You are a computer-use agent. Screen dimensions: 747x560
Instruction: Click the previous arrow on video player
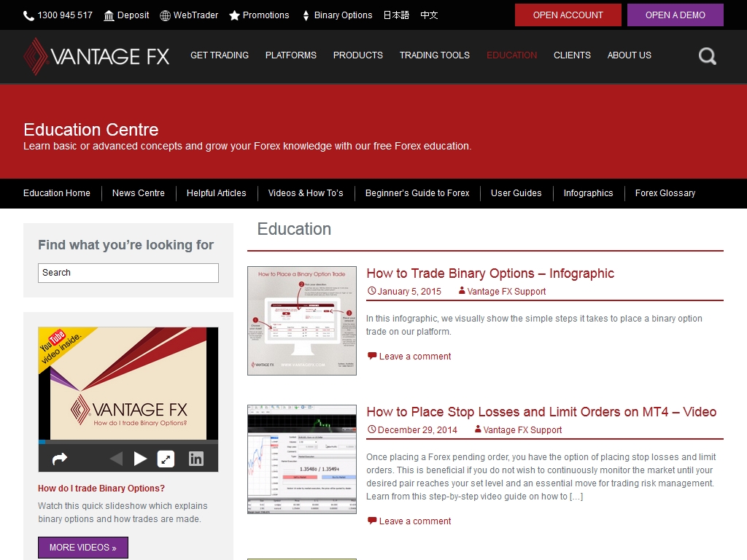(116, 459)
